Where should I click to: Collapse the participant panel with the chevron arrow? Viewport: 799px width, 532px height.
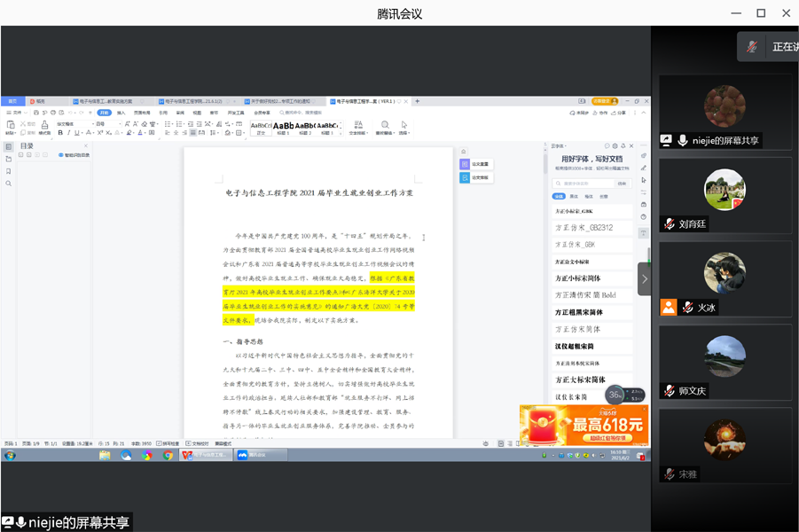click(644, 278)
